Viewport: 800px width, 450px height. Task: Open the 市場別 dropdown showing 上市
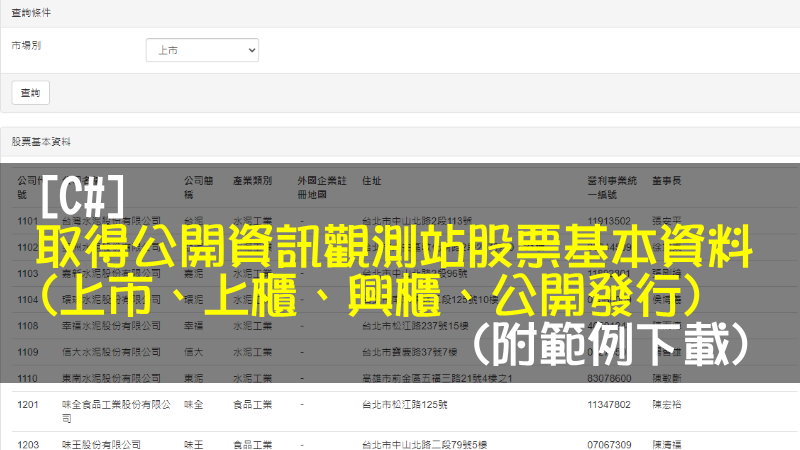(202, 50)
